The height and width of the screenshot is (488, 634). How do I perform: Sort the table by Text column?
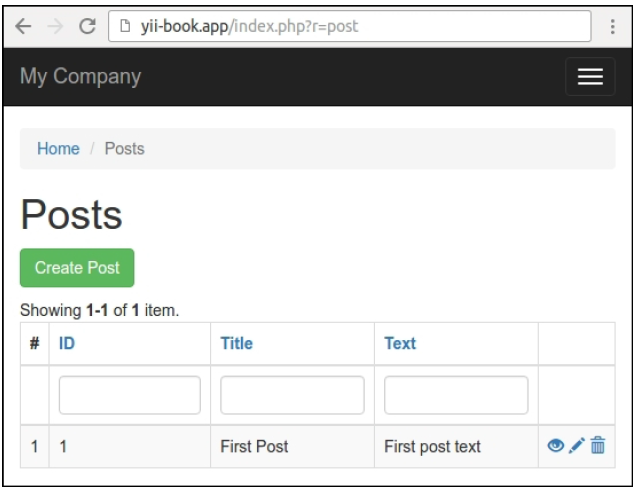click(x=400, y=343)
